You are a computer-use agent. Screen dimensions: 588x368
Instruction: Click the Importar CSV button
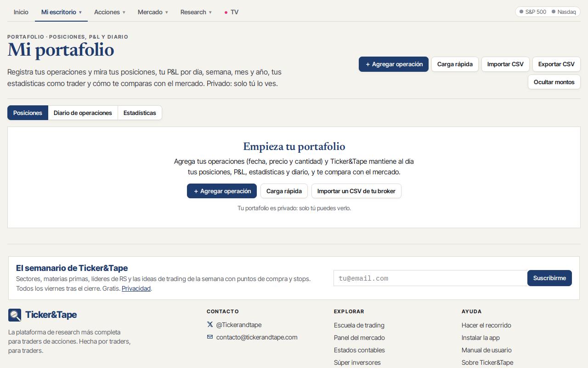(505, 64)
